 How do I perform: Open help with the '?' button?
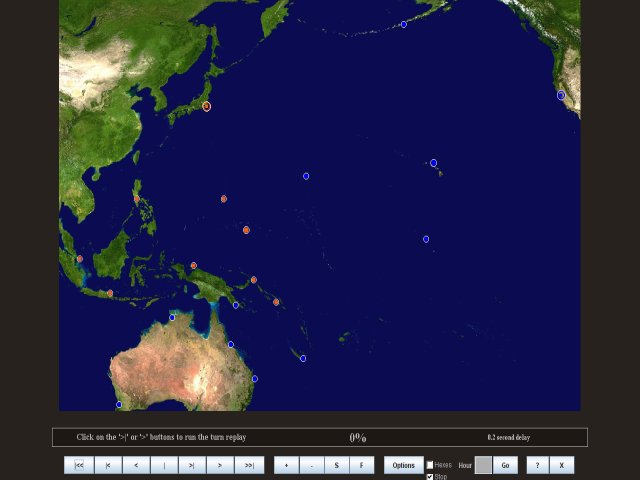pos(538,465)
